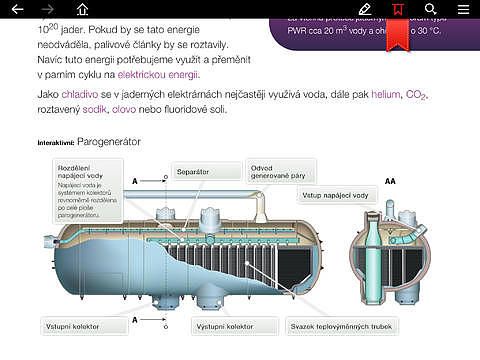Follow the 'chladivo' link
The image size is (480, 360).
pyautogui.click(x=80, y=94)
